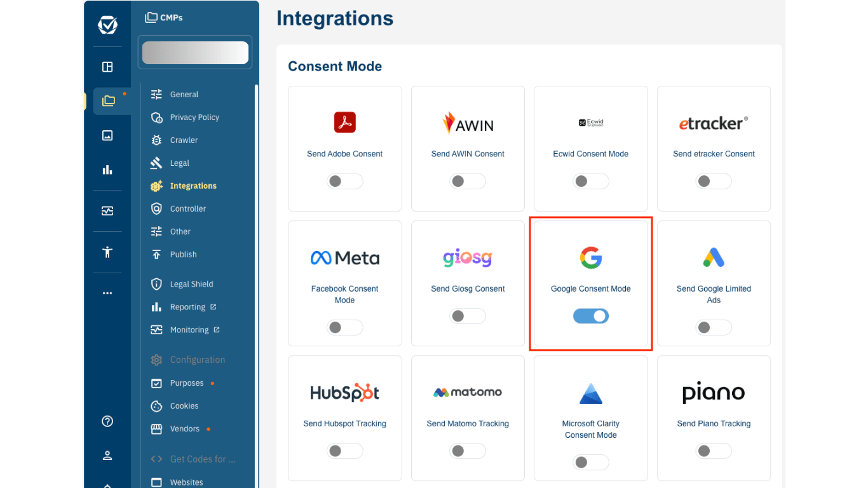The height and width of the screenshot is (488, 868).
Task: Open Controller menu item
Action: point(179,208)
